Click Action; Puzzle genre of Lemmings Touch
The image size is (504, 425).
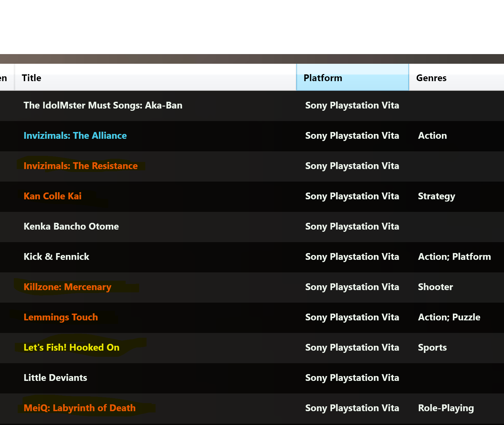pyautogui.click(x=449, y=317)
